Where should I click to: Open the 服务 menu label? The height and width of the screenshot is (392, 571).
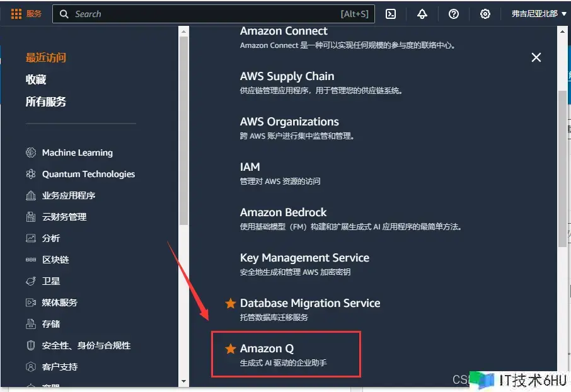pos(34,14)
